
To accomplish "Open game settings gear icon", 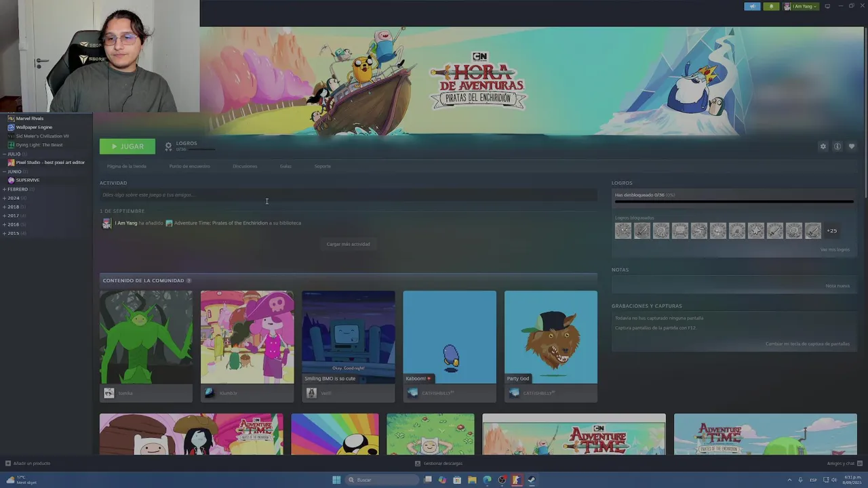I will coord(823,146).
